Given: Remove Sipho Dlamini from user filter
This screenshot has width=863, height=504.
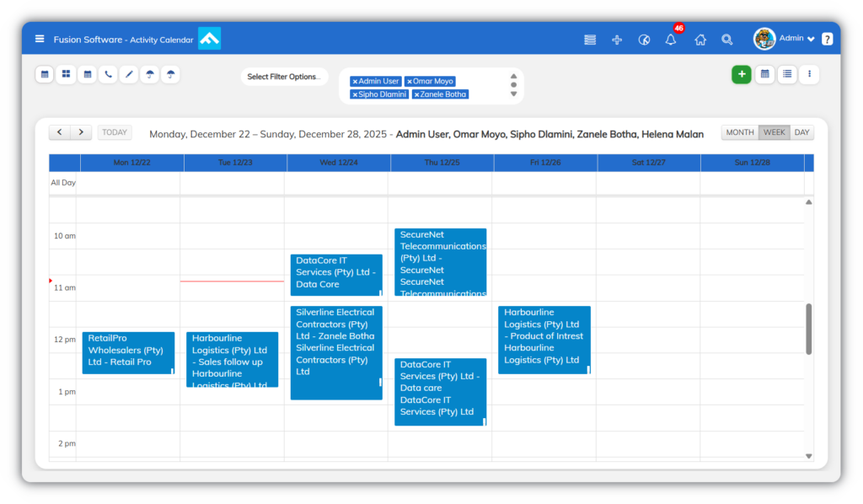Looking at the screenshot, I should 355,94.
